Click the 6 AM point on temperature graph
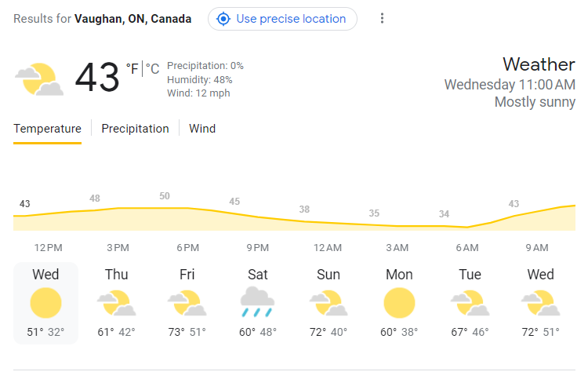This screenshot has width=588, height=379. [x=467, y=227]
